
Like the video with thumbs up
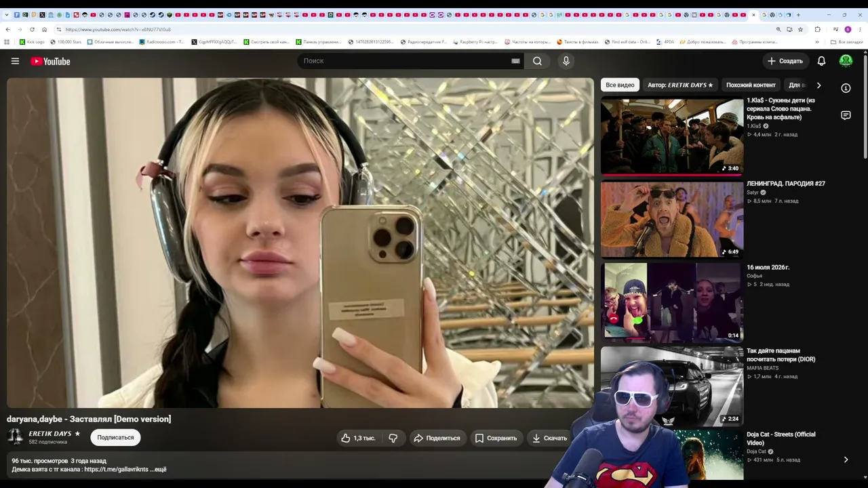(358, 438)
